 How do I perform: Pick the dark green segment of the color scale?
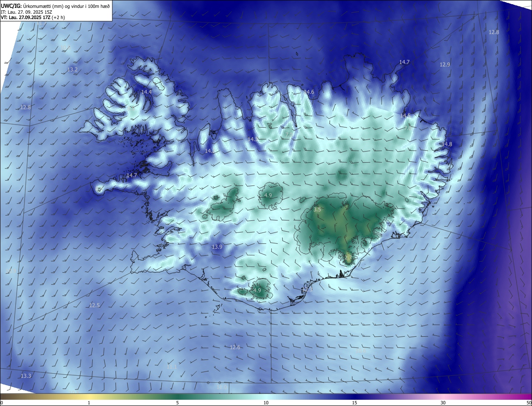pos(177,396)
